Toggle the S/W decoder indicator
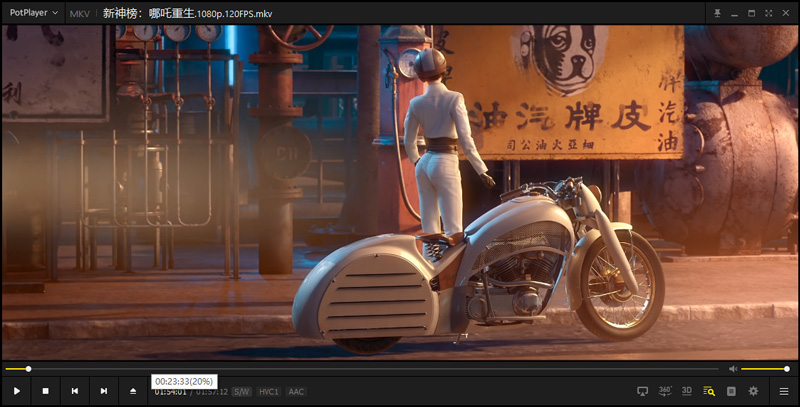 [241, 392]
